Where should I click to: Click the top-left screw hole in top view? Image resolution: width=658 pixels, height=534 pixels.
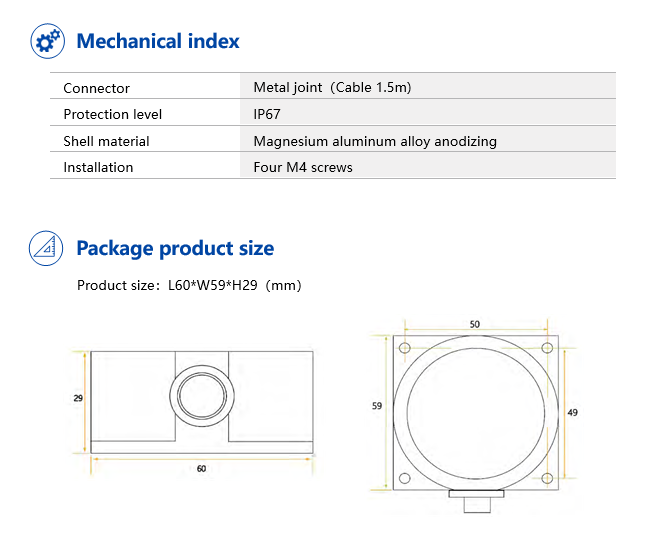tap(404, 348)
